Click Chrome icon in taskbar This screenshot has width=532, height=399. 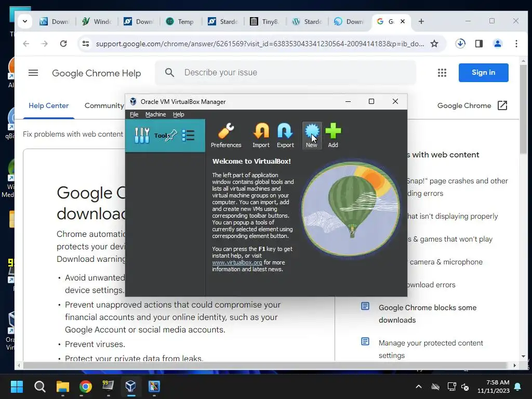pos(86,386)
